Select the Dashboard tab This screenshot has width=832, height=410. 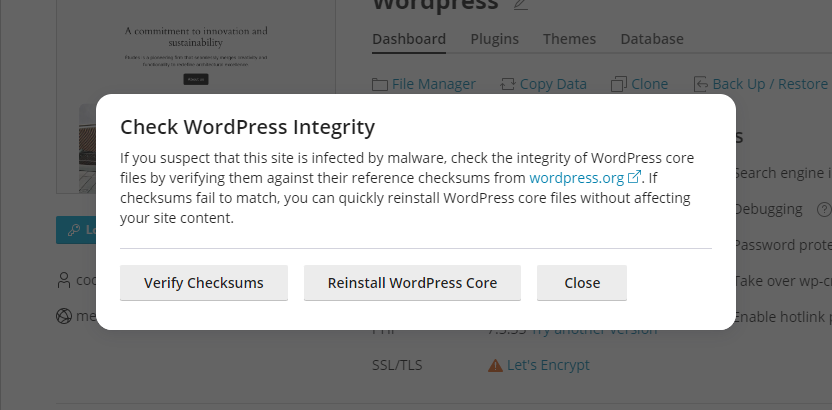click(x=409, y=39)
